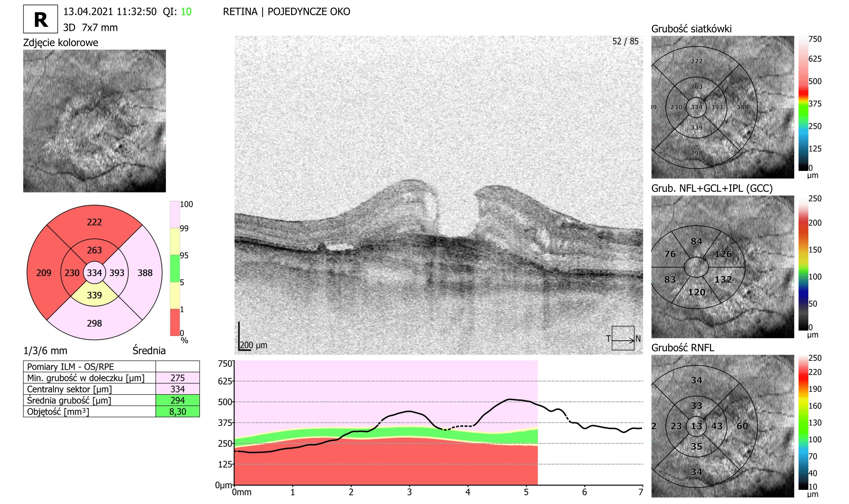Click the R eye indicator box

point(40,19)
